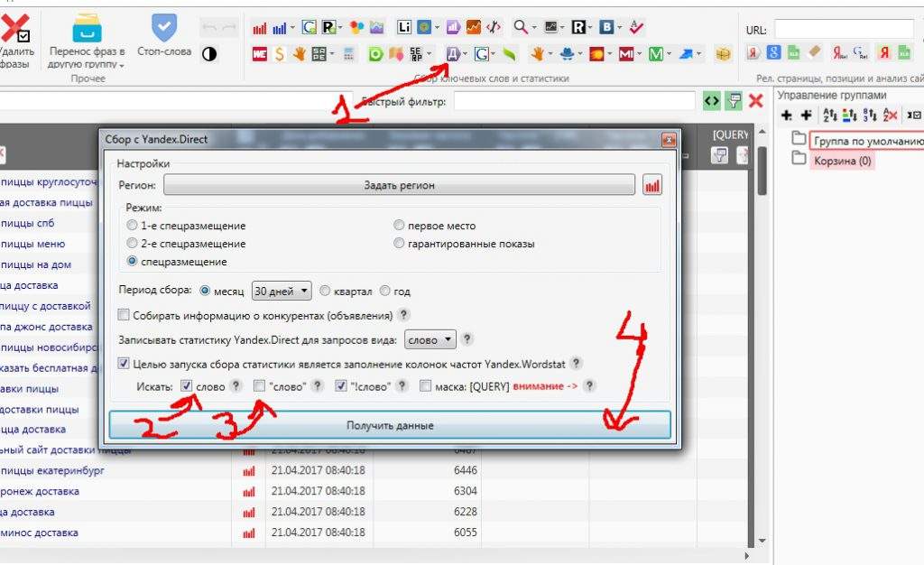Click the spell-check 'A' checkmark icon
924x565 pixels.
(x=636, y=27)
